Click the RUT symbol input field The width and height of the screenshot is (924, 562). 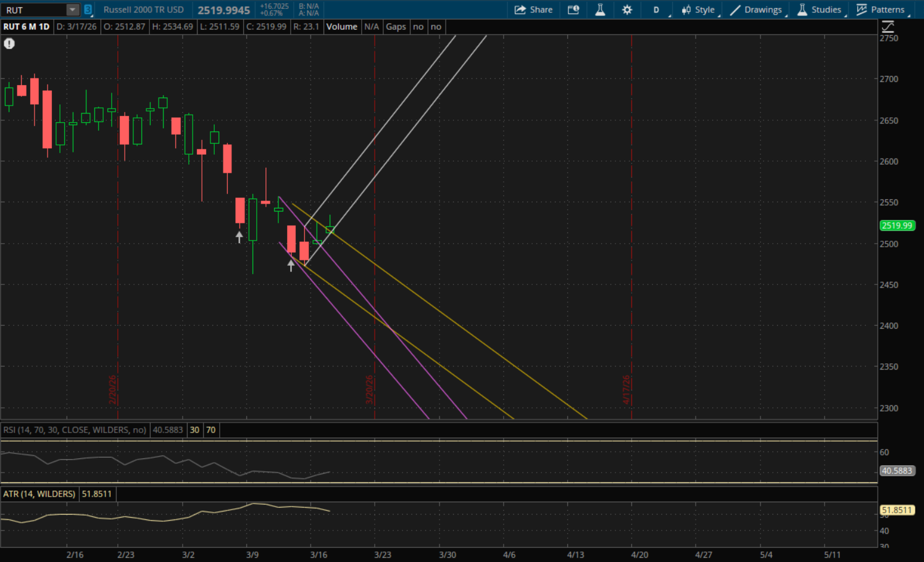[x=34, y=10]
